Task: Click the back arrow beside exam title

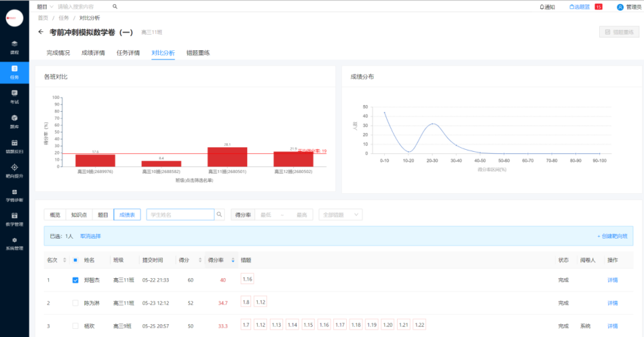Action: (41, 32)
